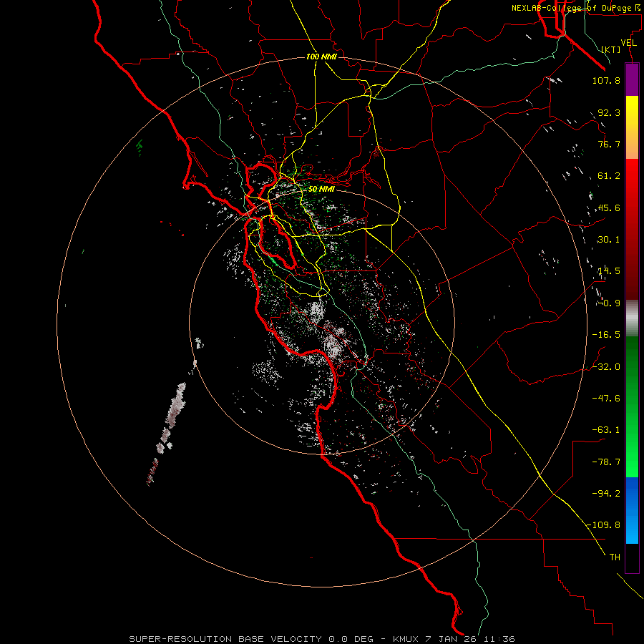The height and width of the screenshot is (644, 644).
Task: Pick the gray near-zero segment of color bar
Action: coord(632,318)
